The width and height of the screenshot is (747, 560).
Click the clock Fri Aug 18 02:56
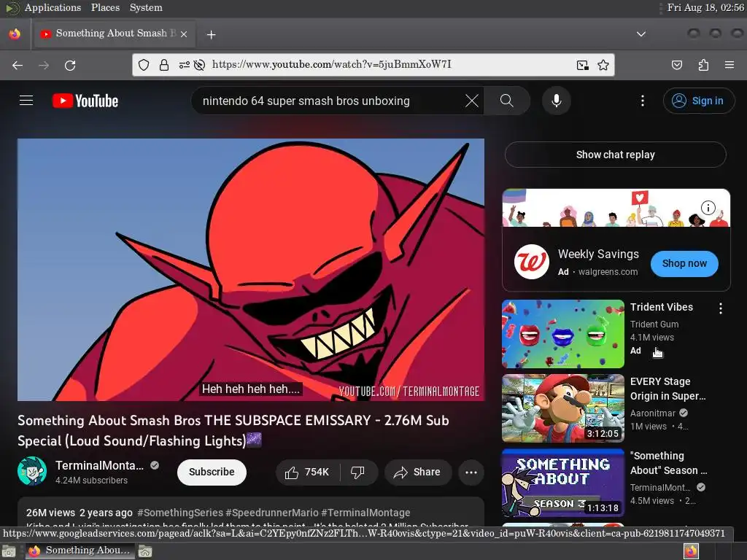[x=705, y=7]
